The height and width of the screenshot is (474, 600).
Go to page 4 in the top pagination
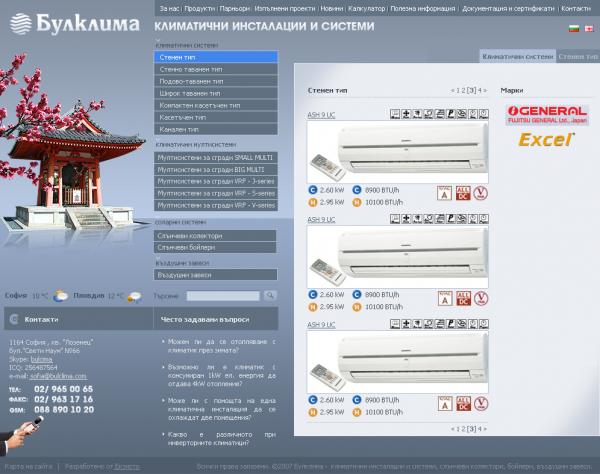point(479,90)
